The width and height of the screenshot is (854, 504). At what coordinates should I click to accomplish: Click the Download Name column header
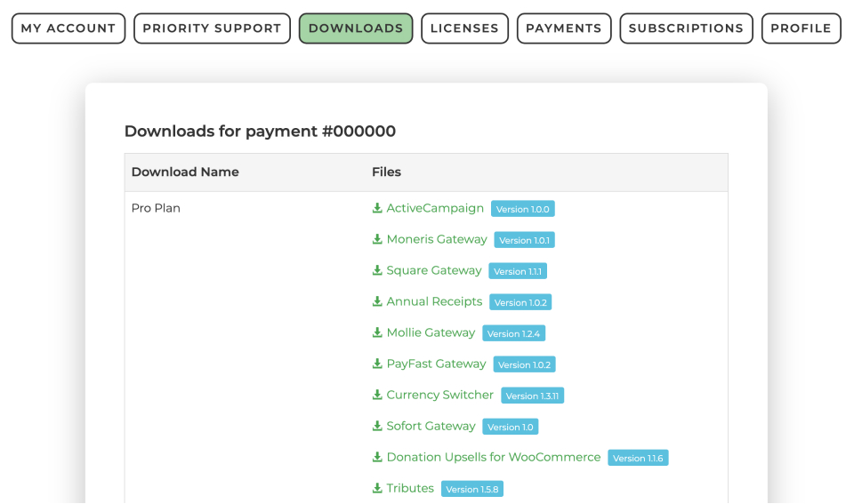pos(185,172)
